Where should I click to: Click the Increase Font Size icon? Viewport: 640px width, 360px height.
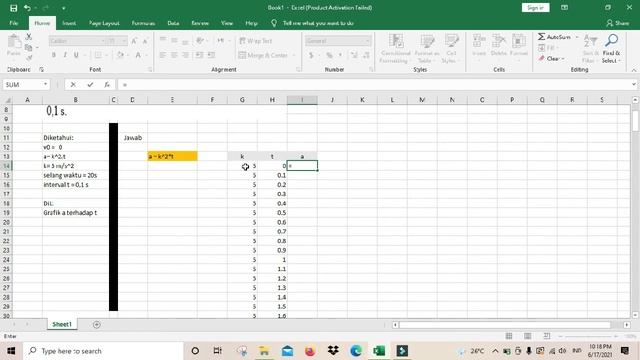tap(134, 41)
